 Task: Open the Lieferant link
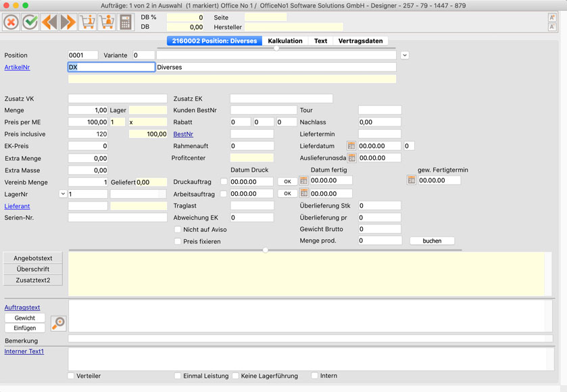pyautogui.click(x=17, y=206)
